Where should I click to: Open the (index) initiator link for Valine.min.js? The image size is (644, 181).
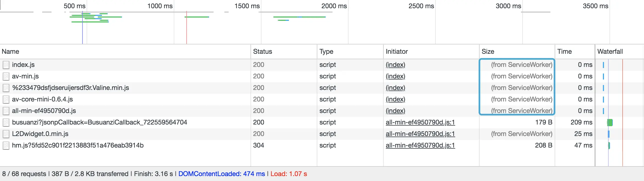[395, 88]
